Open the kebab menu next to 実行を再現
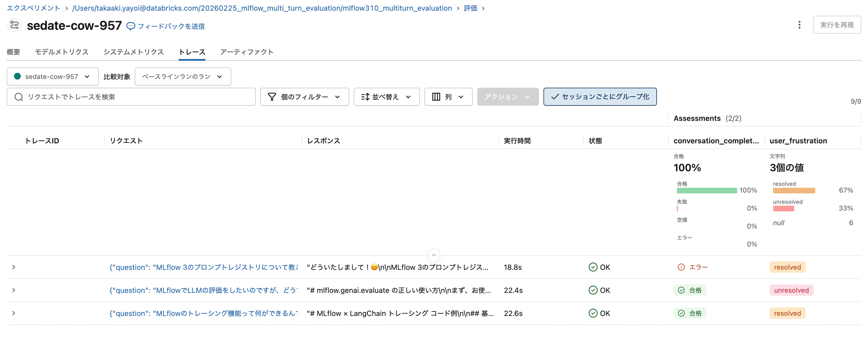The width and height of the screenshot is (868, 339). [x=800, y=25]
